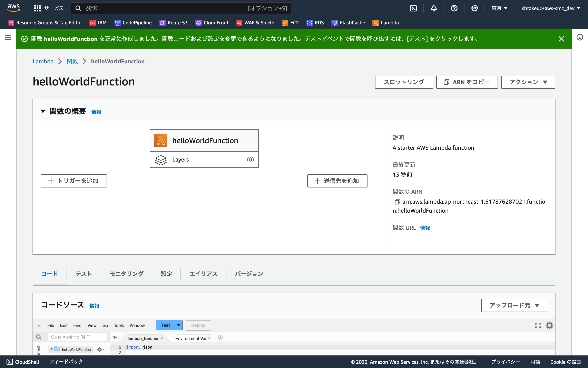Click the Deploy button
The height and width of the screenshot is (368, 588).
click(x=198, y=325)
